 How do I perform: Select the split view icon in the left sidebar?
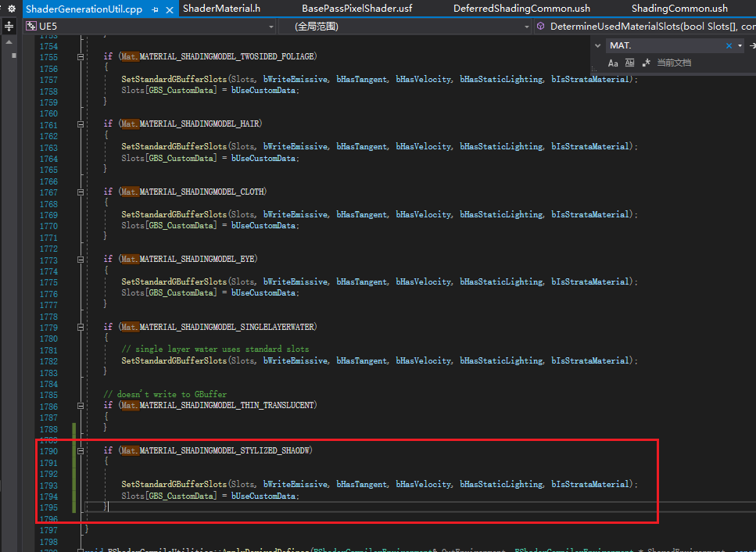point(9,26)
